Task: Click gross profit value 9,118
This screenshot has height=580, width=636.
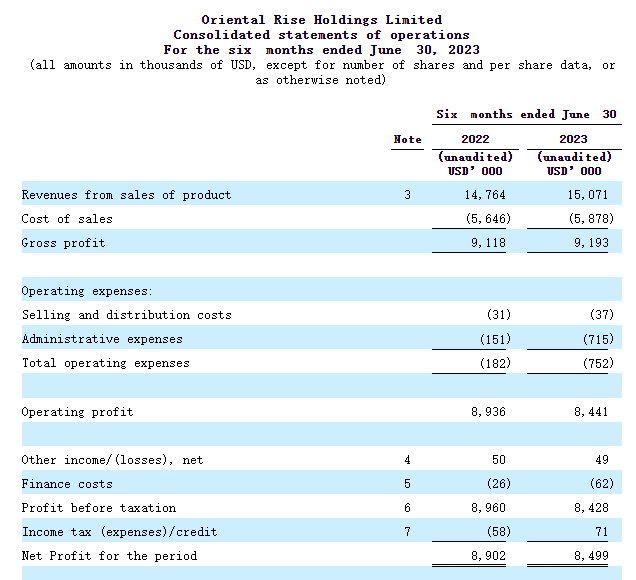Action: [x=488, y=243]
